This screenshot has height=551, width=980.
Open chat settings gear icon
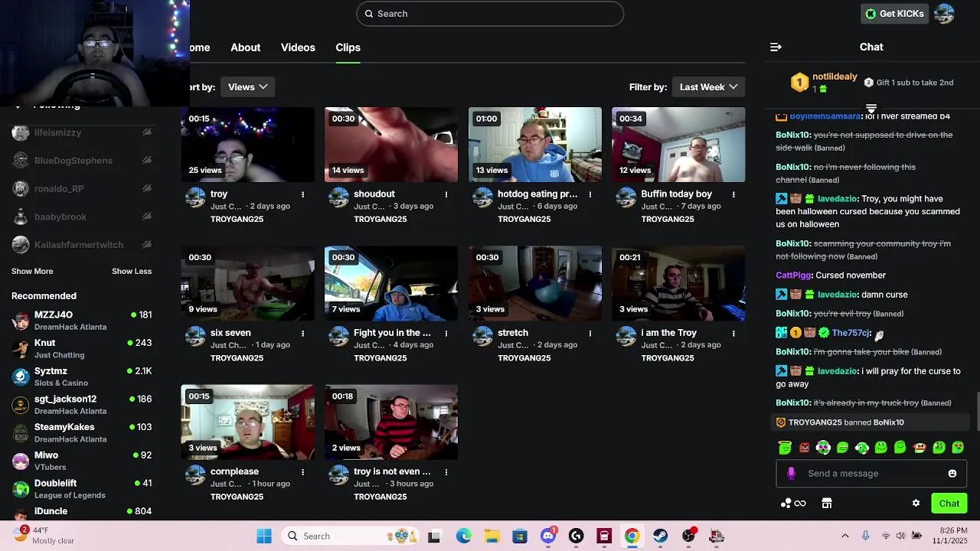(916, 504)
